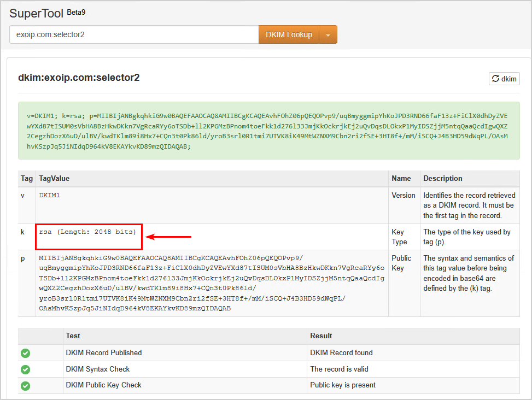This screenshot has height=400, width=532.
Task: Click the Description column header
Action: (443, 179)
